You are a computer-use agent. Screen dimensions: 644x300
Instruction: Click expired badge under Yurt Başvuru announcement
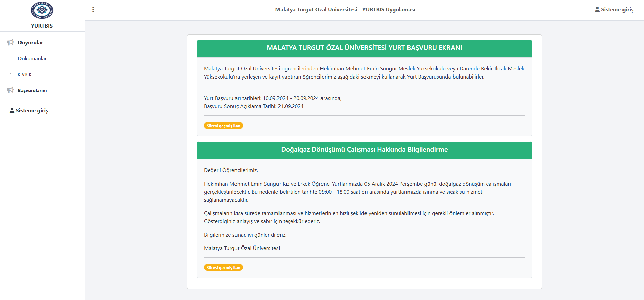(223, 126)
